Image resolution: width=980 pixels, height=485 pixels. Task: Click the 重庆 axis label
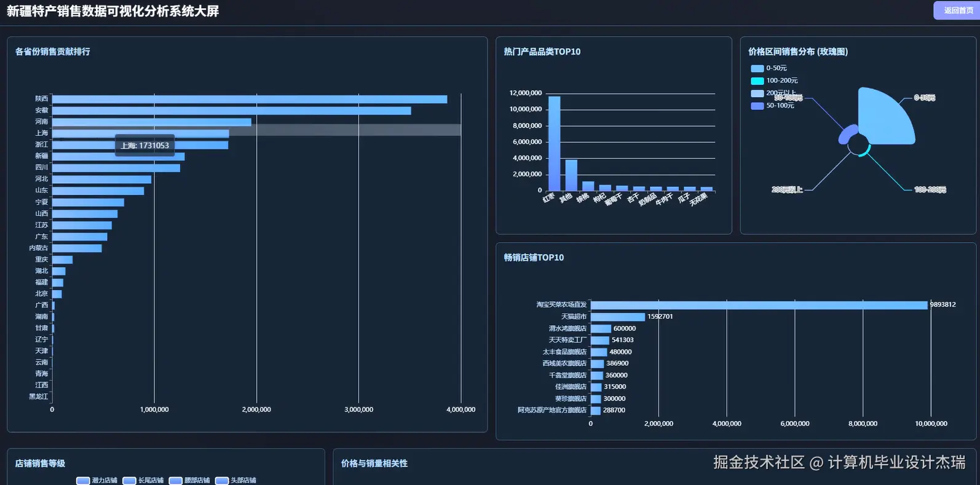click(41, 259)
